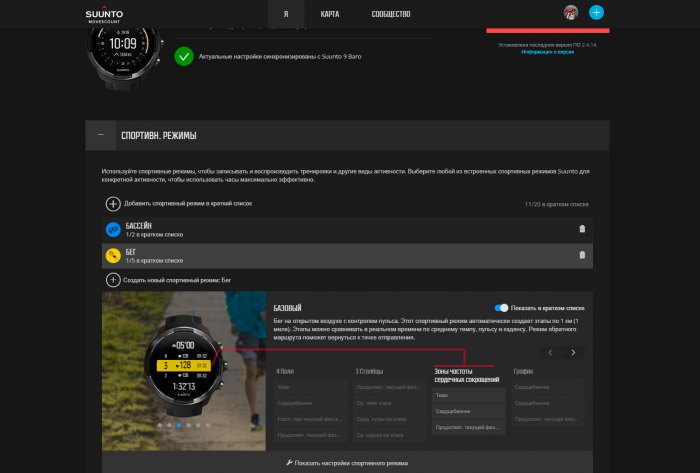
Task: Select the 4 Поля display column
Action: click(285, 371)
